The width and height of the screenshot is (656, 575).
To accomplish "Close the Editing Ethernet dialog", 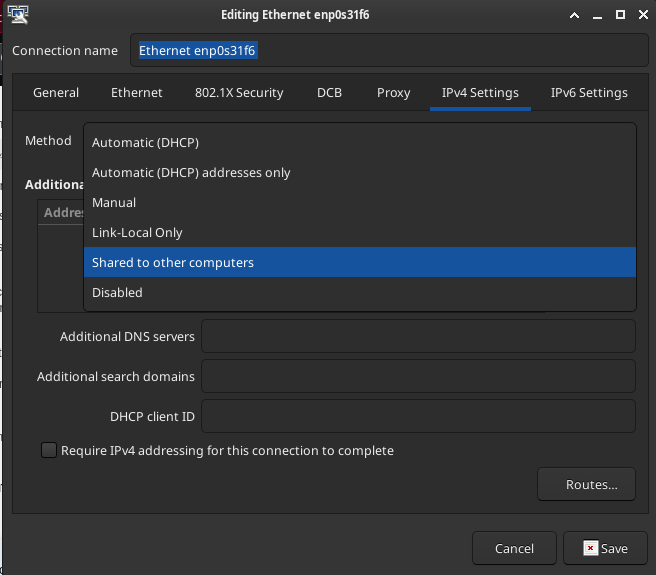I will (x=643, y=15).
